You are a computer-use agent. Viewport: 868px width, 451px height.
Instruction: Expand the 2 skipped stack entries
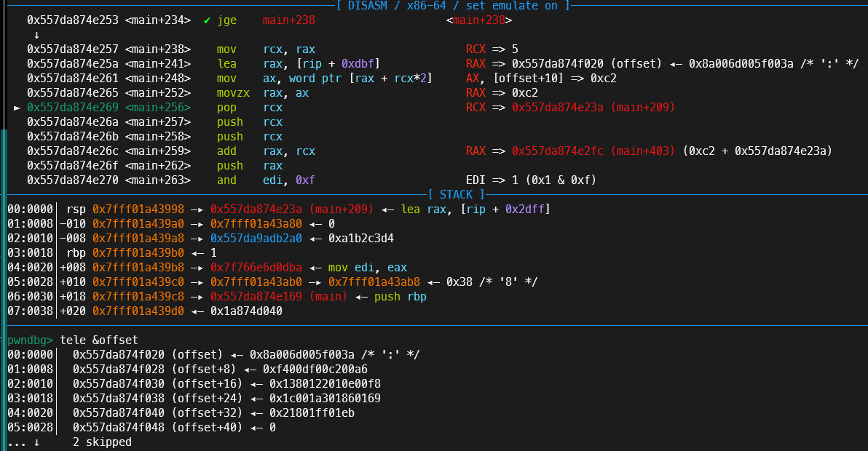[103, 442]
